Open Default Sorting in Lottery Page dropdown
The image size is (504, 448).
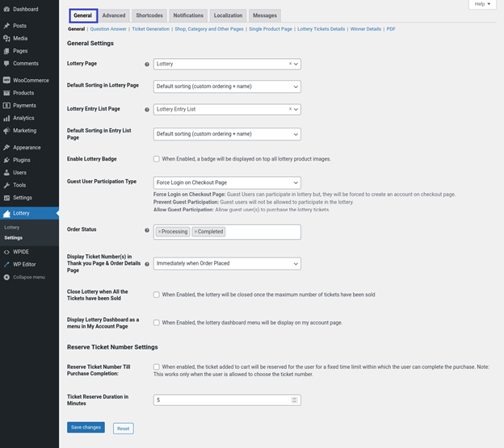[x=227, y=86]
